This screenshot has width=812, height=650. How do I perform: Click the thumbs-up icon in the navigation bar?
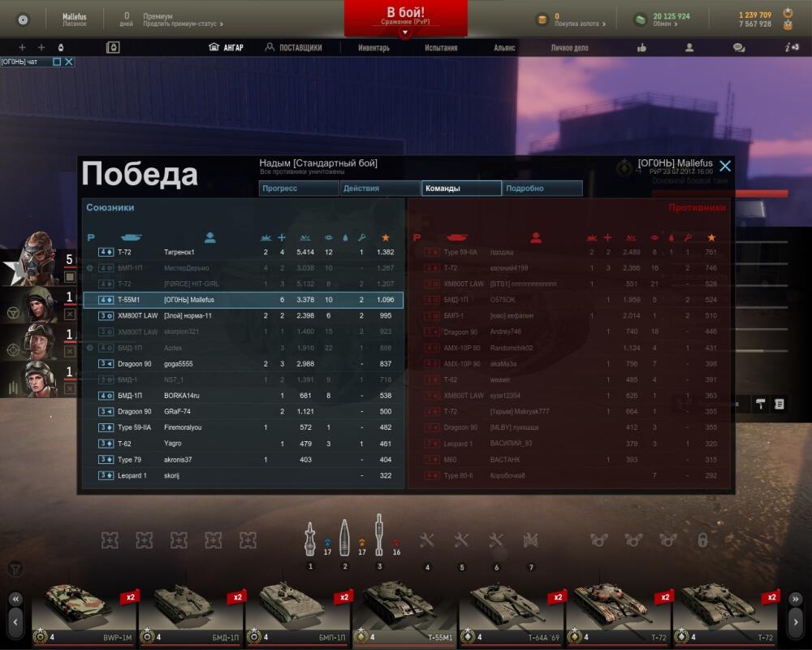(641, 48)
